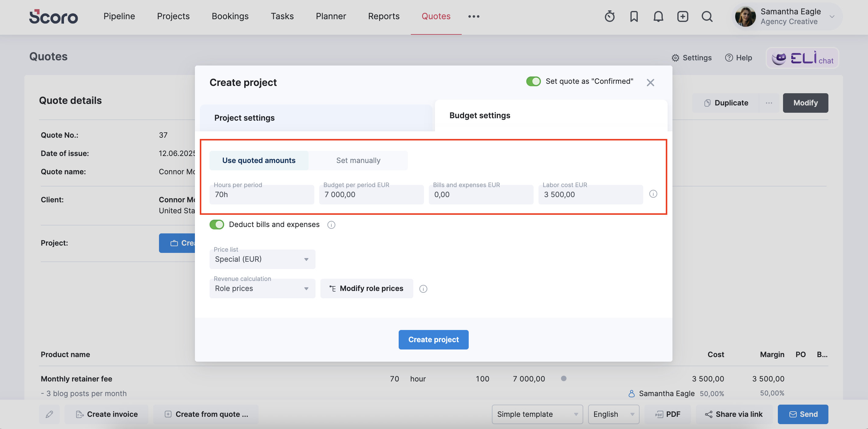Toggle Set quote as Confirmed switch
The height and width of the screenshot is (429, 868).
click(x=533, y=81)
